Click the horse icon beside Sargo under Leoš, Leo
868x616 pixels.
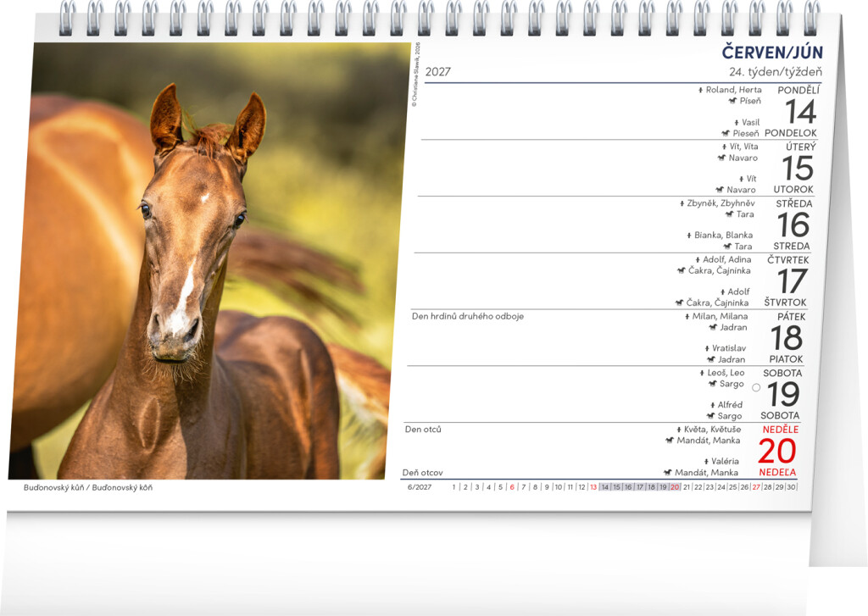[712, 384]
